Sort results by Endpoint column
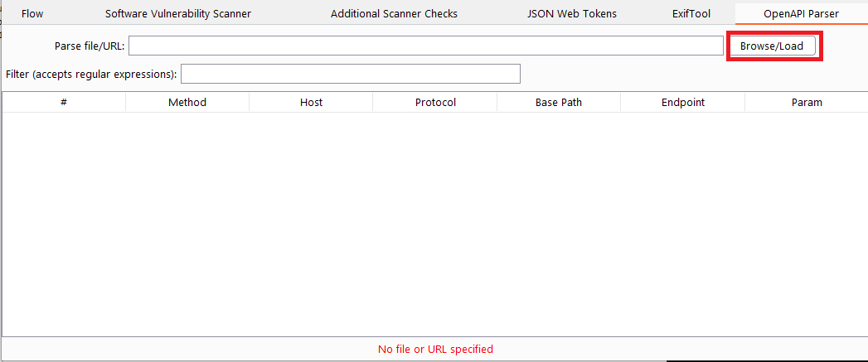This screenshot has width=868, height=362. tap(682, 102)
